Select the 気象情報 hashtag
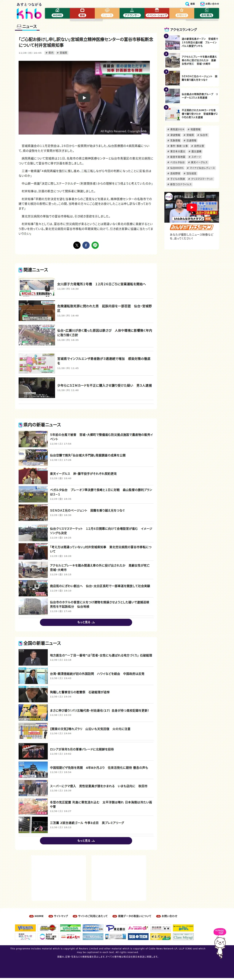 (174, 140)
